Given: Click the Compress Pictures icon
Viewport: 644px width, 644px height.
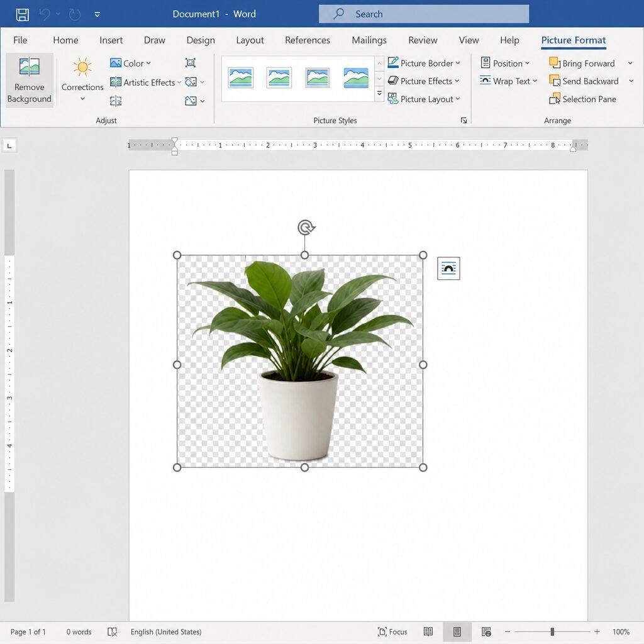Looking at the screenshot, I should pyautogui.click(x=190, y=63).
